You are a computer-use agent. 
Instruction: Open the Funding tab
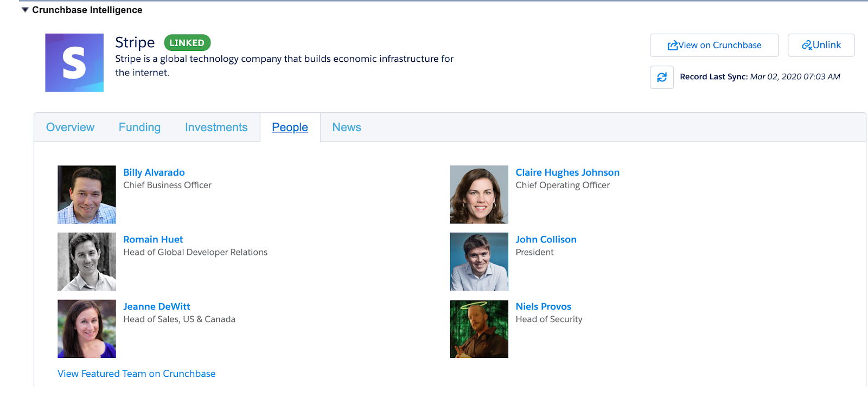pyautogui.click(x=139, y=127)
